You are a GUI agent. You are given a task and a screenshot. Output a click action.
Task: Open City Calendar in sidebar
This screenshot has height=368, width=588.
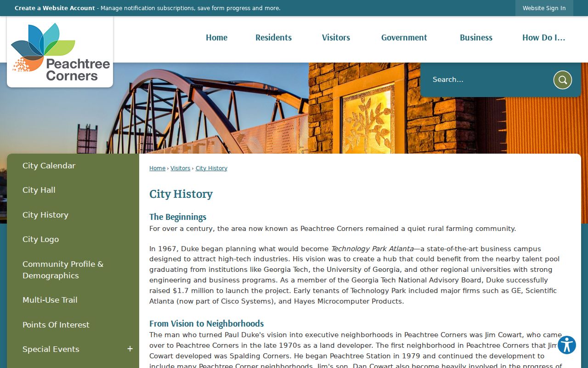[73, 166]
